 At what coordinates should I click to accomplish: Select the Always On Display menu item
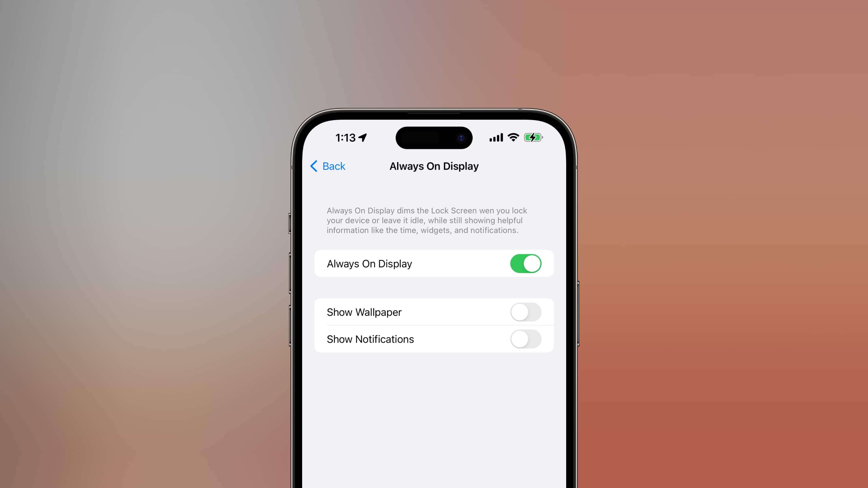point(433,263)
